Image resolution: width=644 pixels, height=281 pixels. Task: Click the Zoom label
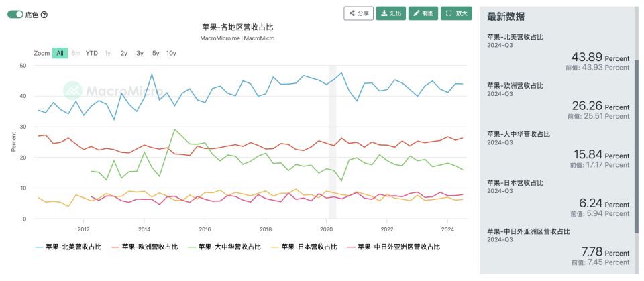click(x=42, y=53)
